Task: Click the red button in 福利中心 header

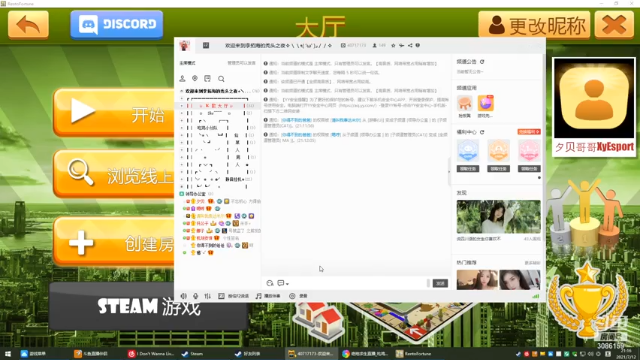Action: click(529, 132)
